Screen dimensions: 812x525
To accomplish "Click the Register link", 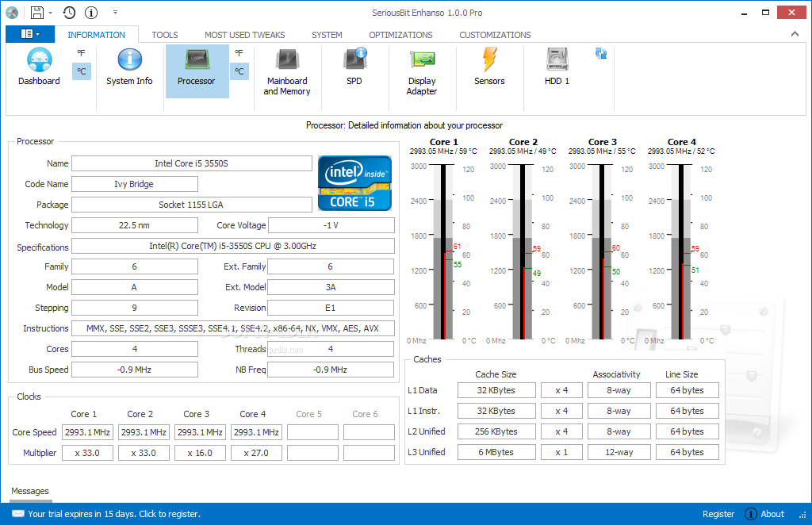I will (718, 514).
